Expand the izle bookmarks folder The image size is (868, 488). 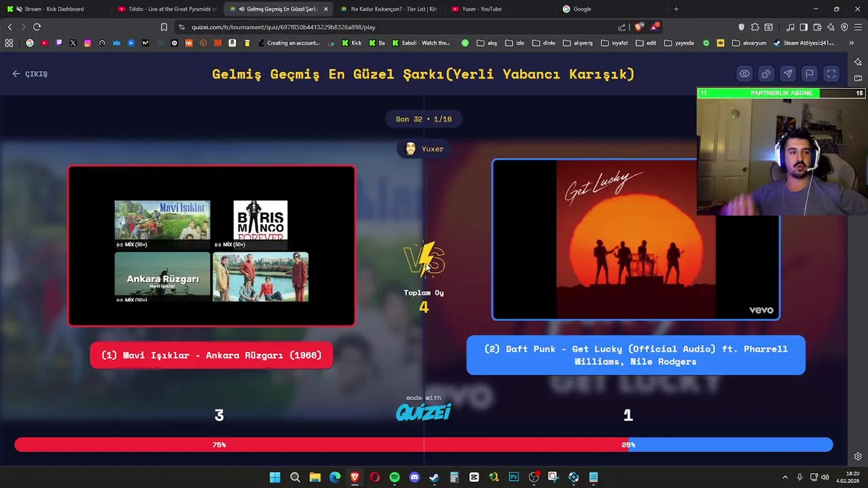[x=515, y=43]
